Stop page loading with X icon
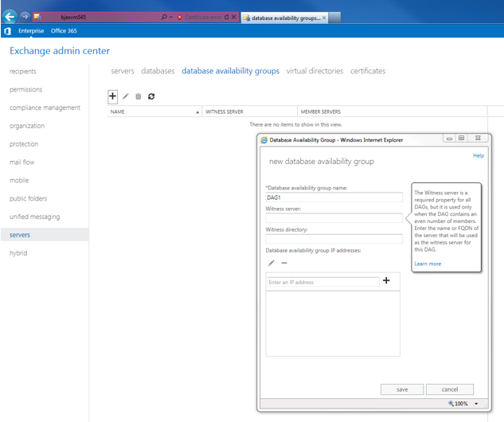Image resolution: width=504 pixels, height=422 pixels. 233,17
